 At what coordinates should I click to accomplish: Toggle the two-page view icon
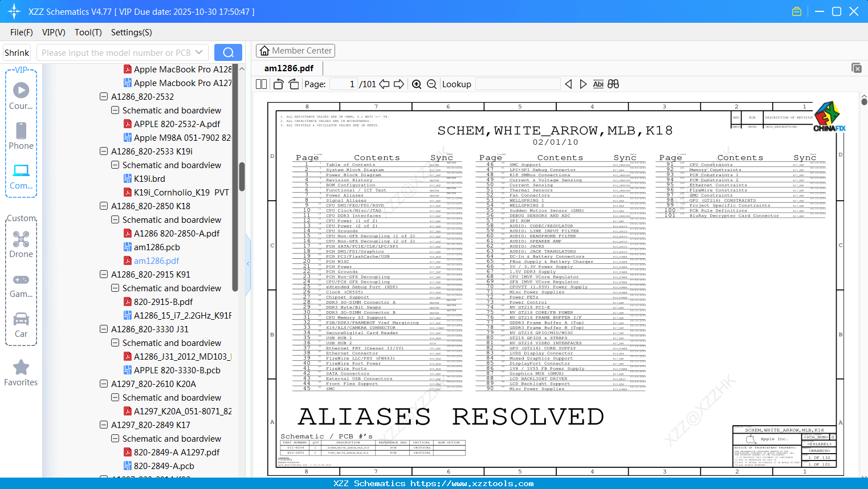coord(261,84)
